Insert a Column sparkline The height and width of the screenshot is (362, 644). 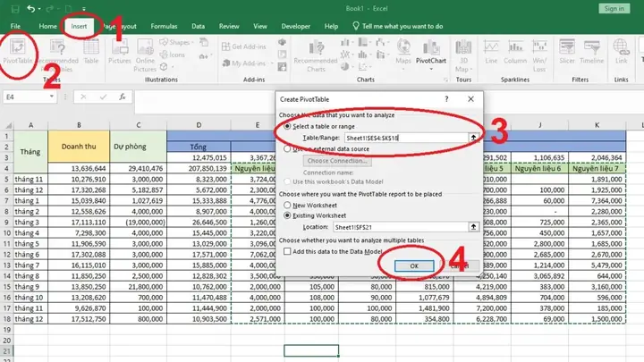point(515,52)
